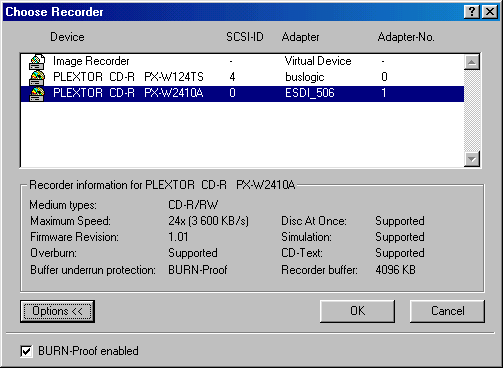Click the Image Recorder disc icon
The width and height of the screenshot is (503, 368).
pos(37,62)
